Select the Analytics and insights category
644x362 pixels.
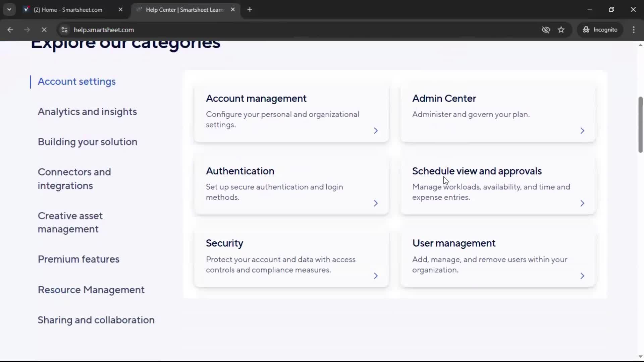coord(87,112)
